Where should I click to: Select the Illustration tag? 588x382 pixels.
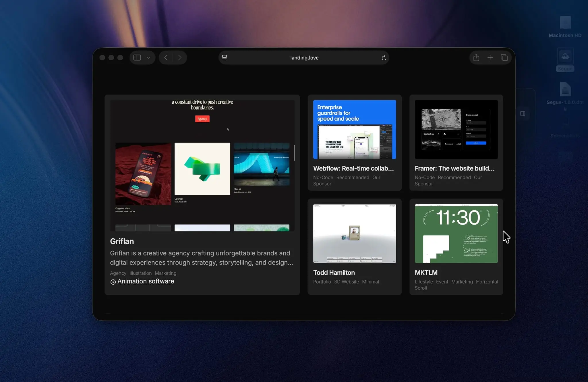pyautogui.click(x=140, y=273)
